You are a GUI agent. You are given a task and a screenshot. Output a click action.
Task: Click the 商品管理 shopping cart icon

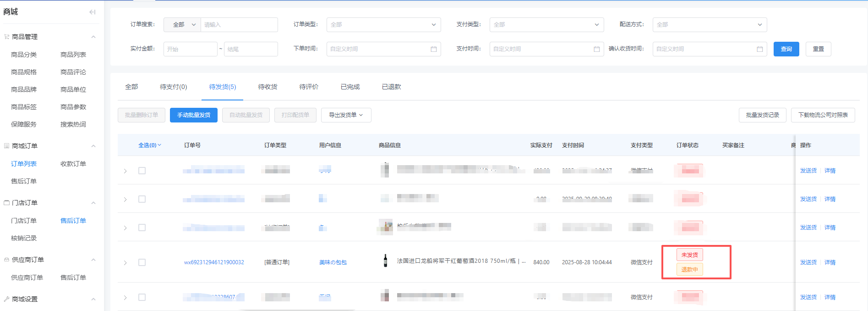tap(6, 37)
